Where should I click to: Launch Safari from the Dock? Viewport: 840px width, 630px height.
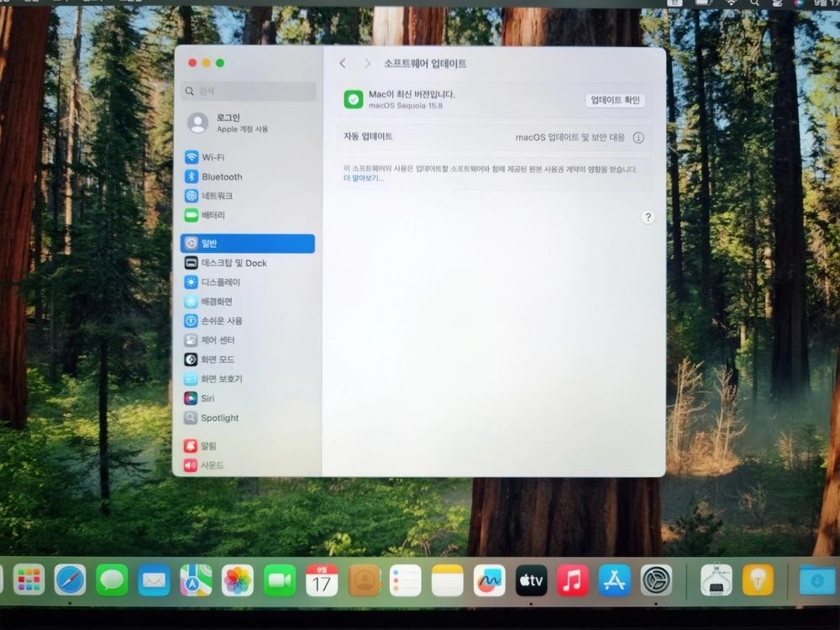pyautogui.click(x=71, y=580)
